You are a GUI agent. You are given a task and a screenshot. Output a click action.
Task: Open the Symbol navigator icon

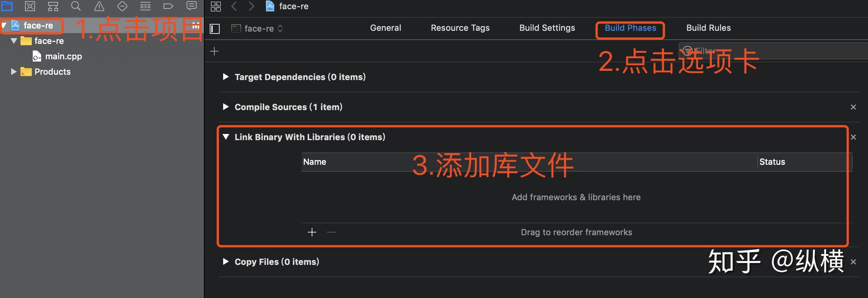point(53,6)
